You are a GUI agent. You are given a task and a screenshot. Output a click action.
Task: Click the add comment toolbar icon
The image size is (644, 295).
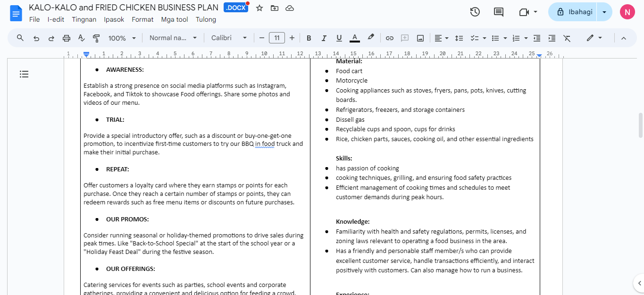point(405,38)
